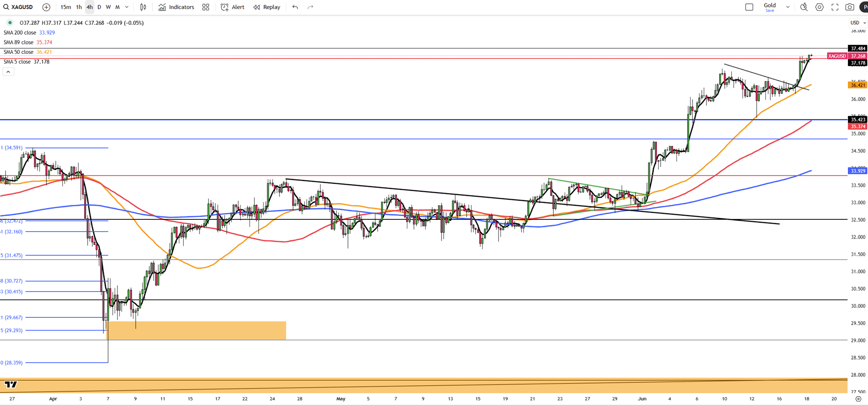This screenshot has height=405, width=868.
Task: Open the candlestick chart type selector
Action: 143,7
